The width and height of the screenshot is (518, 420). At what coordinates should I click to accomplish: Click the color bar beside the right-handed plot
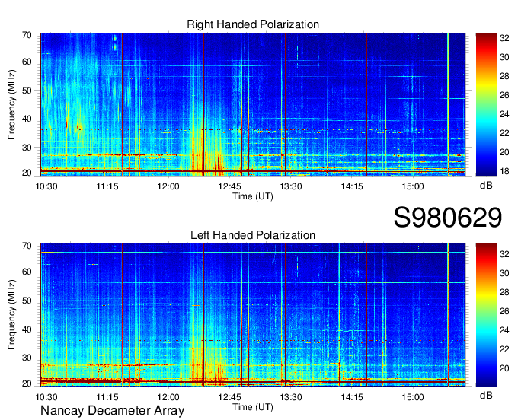click(x=486, y=104)
